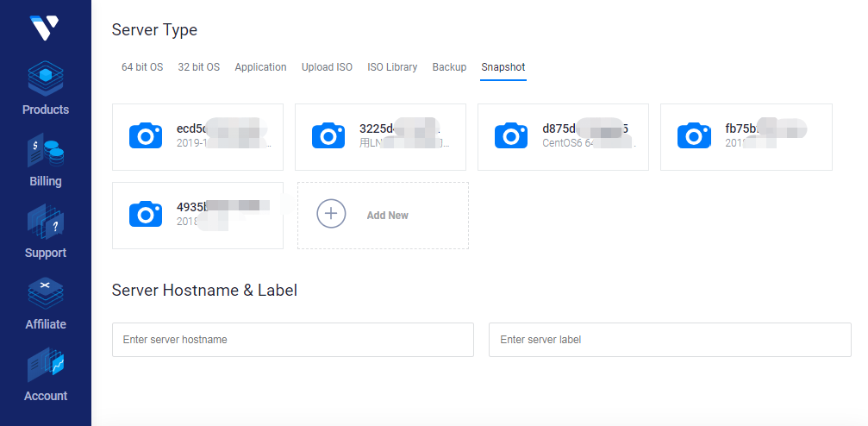
Task: Focus the server hostname input field
Action: [x=293, y=340]
